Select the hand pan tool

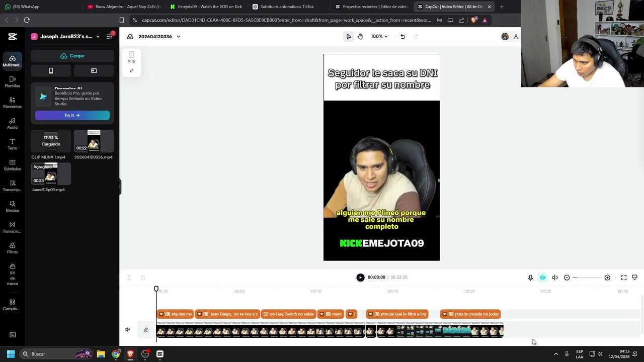[x=360, y=36]
